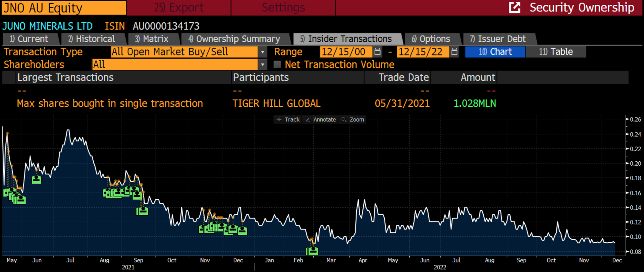Switch to the Table view button
Viewport: 644px width, 272px height.
[556, 52]
